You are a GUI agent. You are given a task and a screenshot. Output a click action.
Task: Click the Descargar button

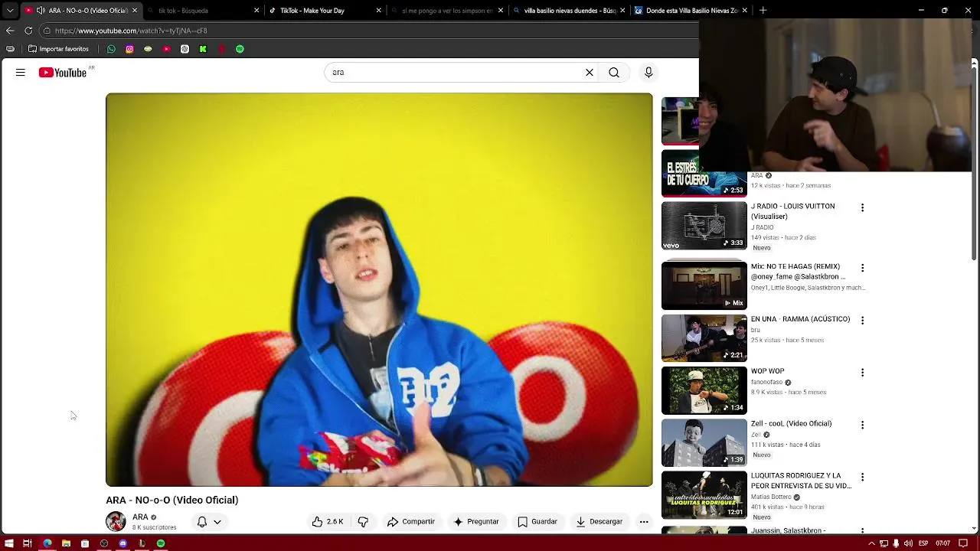[599, 522]
